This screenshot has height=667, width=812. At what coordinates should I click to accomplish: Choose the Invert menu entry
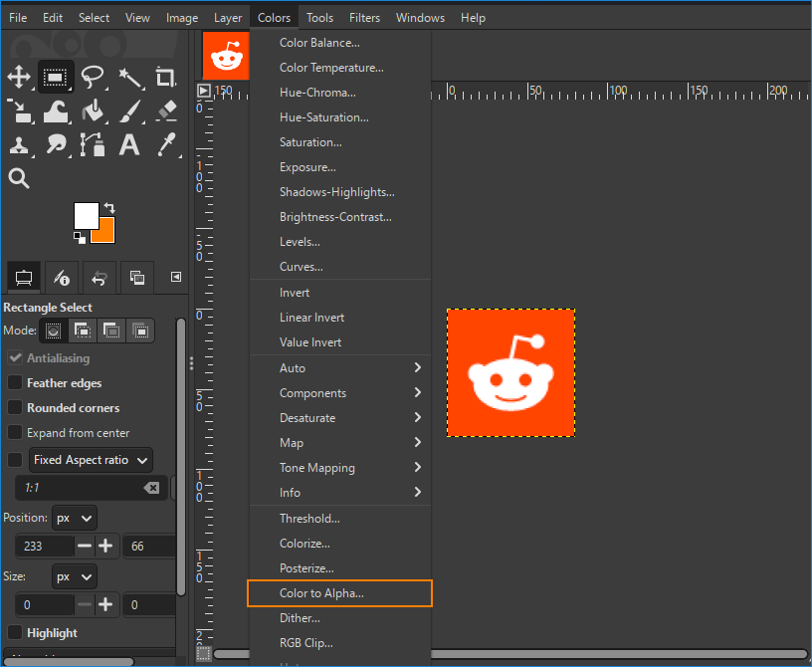coord(340,293)
